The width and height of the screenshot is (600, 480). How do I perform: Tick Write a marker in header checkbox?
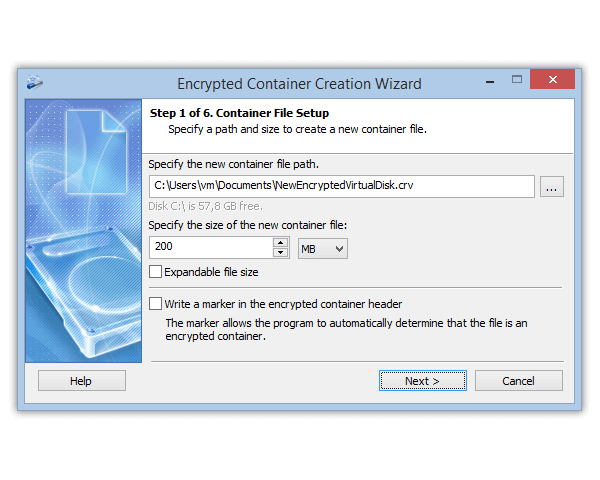pos(155,304)
